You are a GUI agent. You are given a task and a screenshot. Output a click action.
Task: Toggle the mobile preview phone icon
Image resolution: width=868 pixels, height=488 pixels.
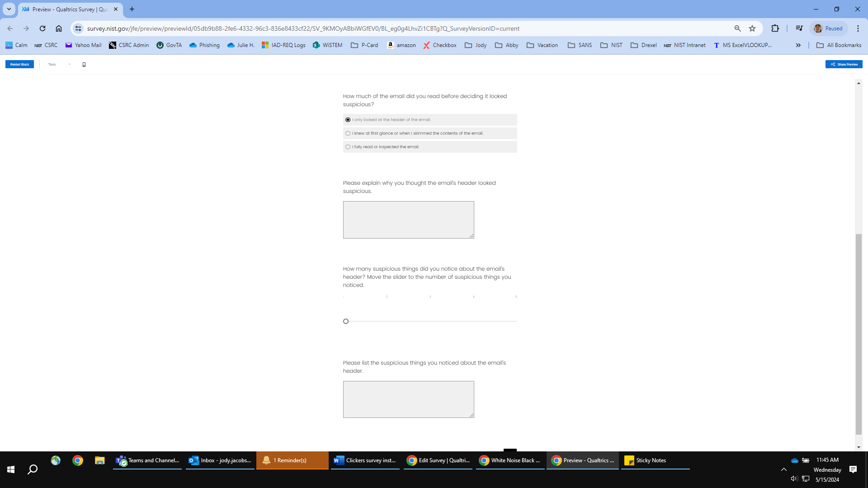(84, 65)
